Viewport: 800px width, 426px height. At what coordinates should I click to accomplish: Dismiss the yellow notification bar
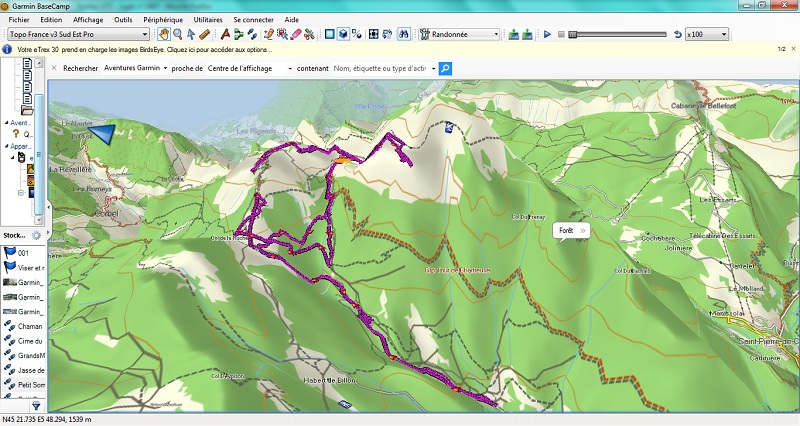coord(793,49)
